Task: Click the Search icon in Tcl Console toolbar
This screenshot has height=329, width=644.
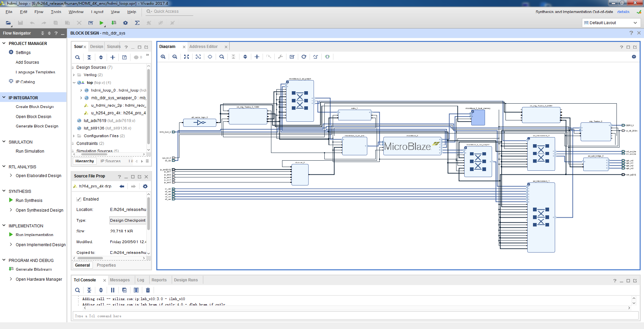Action: 77,290
